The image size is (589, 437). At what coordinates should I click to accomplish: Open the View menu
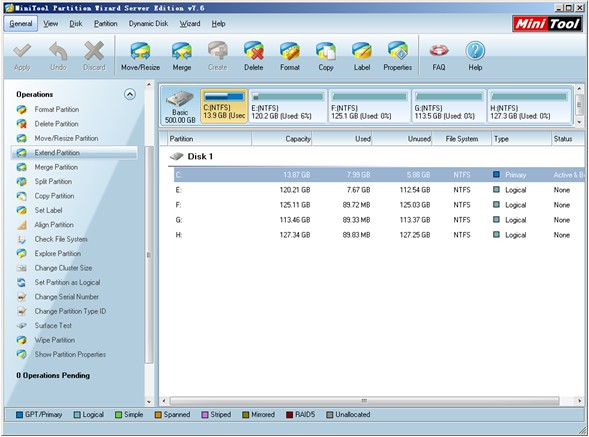tap(50, 24)
